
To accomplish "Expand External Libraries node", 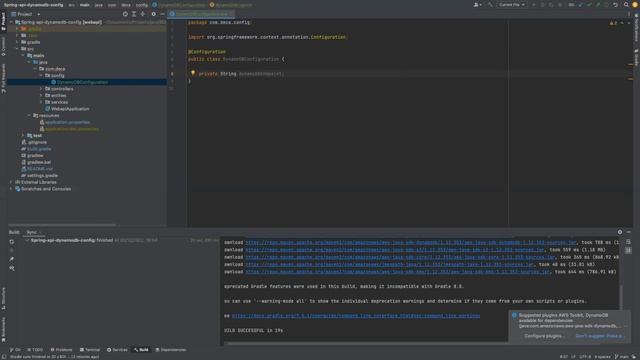I will coord(11,182).
